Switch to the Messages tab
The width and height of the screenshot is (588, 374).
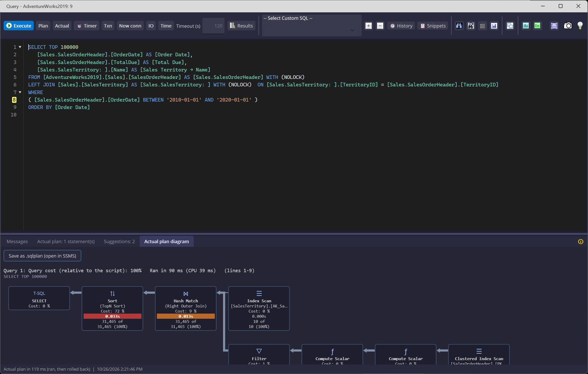coord(17,241)
